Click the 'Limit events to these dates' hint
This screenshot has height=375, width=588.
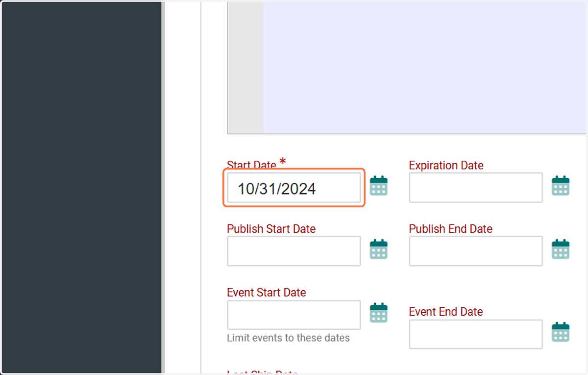[x=289, y=338]
